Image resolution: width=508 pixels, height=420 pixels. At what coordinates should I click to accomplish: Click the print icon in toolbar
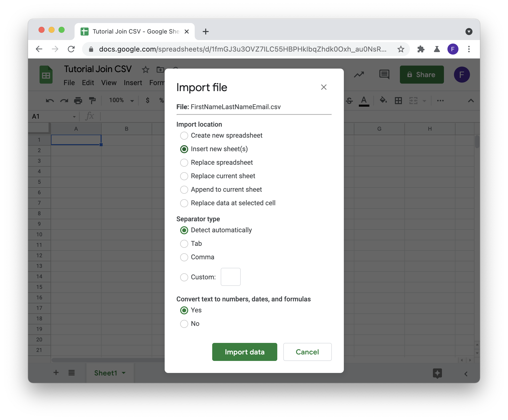(x=78, y=101)
